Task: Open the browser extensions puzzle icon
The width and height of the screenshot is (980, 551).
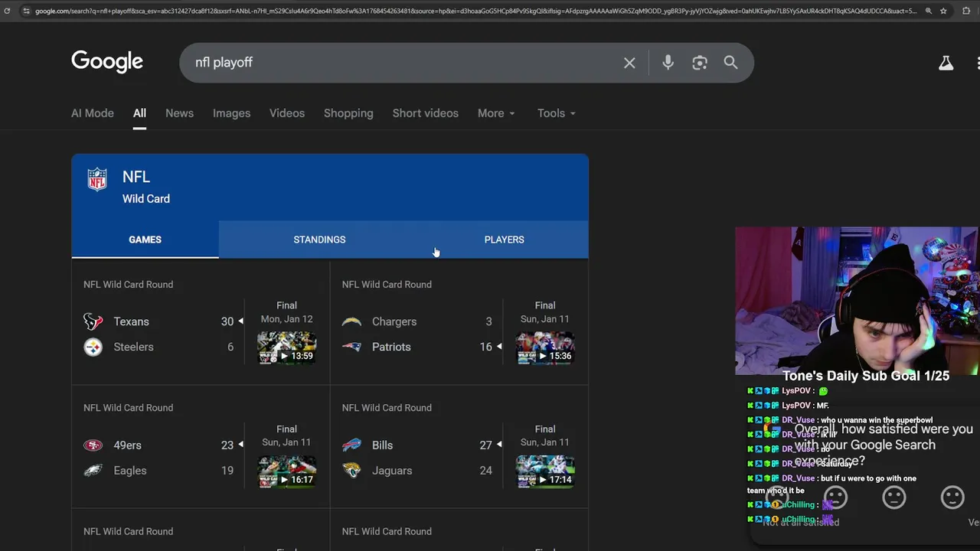Action: 966,11
